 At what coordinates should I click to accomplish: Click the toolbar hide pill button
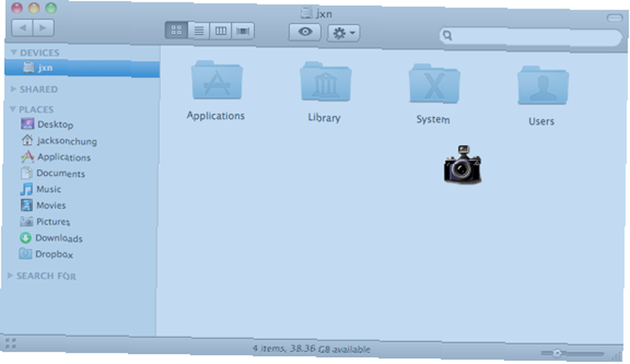tap(614, 18)
